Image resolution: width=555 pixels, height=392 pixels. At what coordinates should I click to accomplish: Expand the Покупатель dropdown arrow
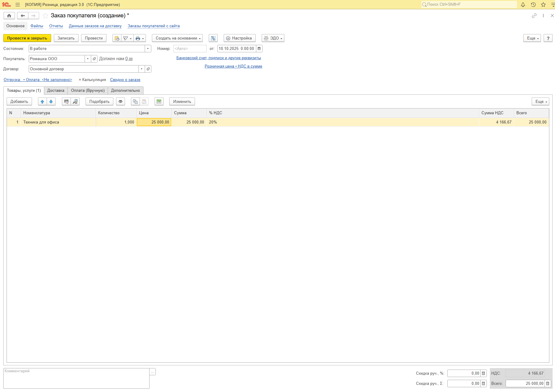88,59
